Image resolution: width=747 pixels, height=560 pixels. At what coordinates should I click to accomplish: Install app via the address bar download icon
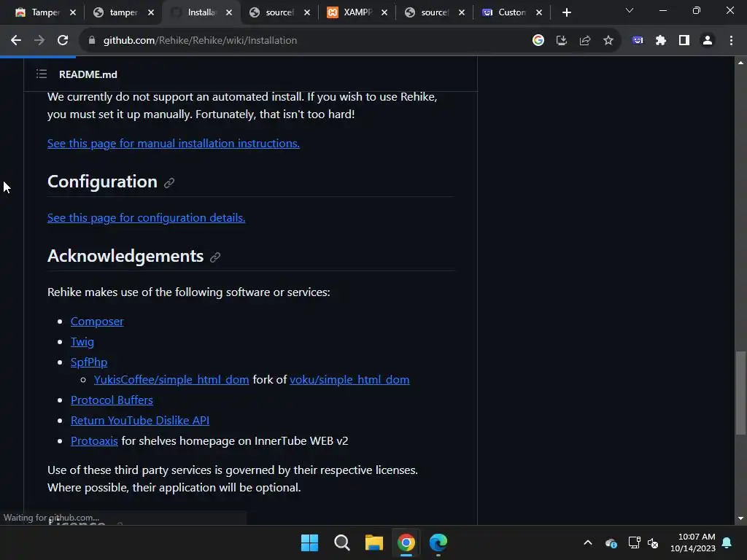coord(562,41)
